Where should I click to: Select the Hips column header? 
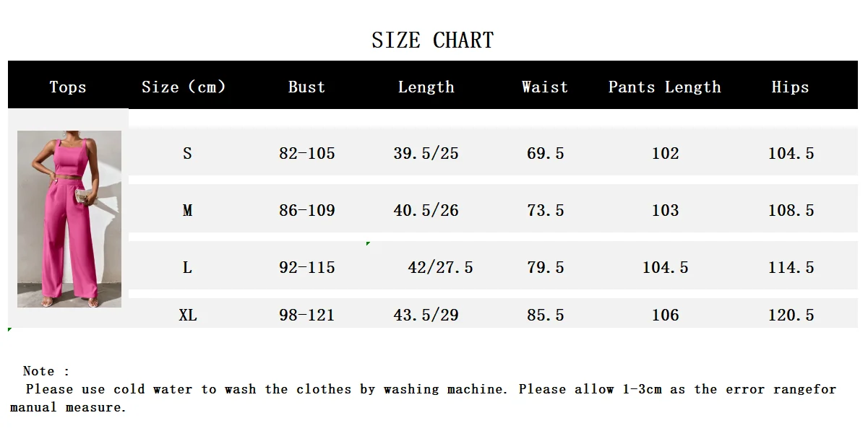point(790,87)
